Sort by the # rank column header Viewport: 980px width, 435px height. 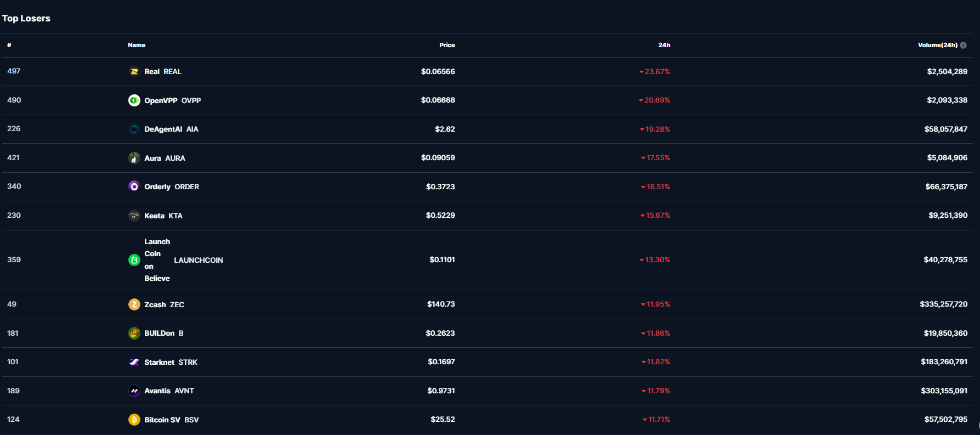click(9, 45)
